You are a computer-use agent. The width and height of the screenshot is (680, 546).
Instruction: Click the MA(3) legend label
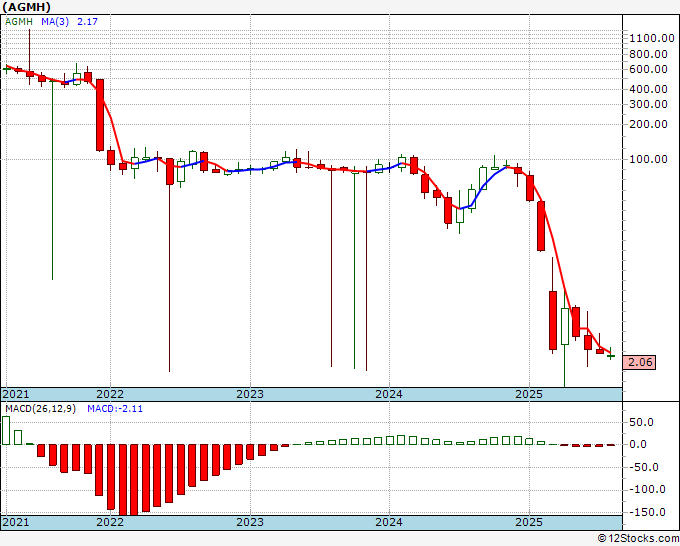click(55, 21)
